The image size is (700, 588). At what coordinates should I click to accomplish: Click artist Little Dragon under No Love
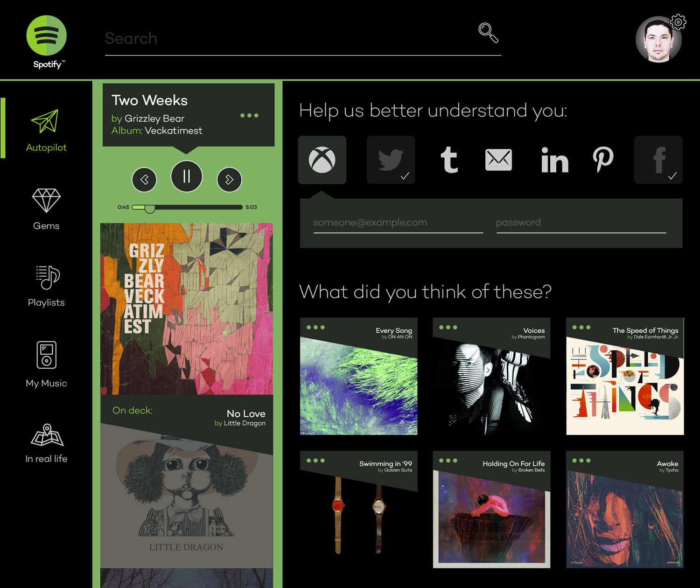245,423
